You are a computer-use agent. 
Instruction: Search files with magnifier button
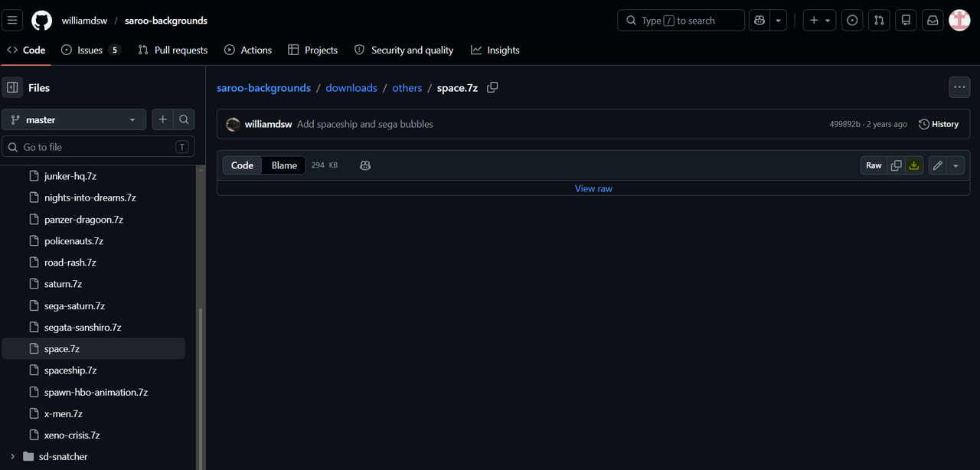point(184,119)
